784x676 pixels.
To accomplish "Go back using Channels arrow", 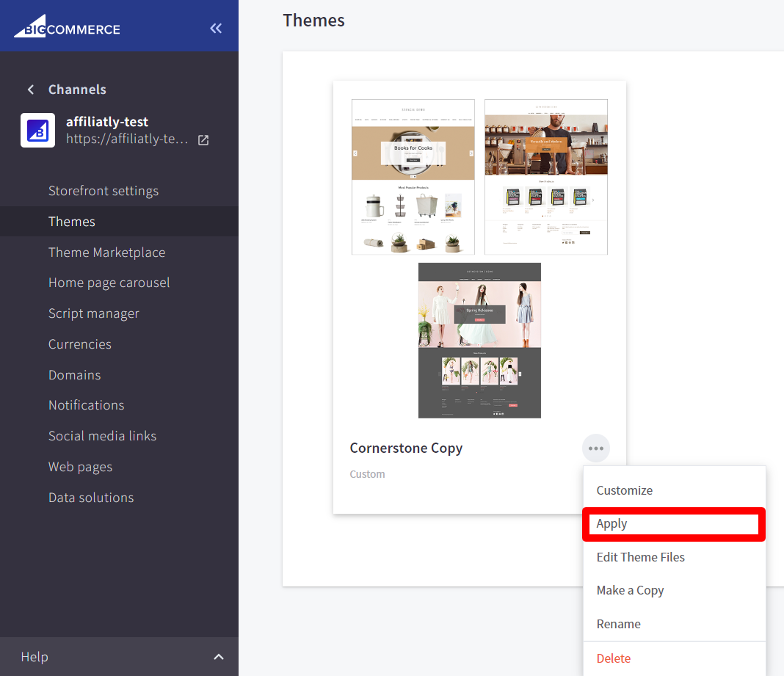I will (31, 90).
